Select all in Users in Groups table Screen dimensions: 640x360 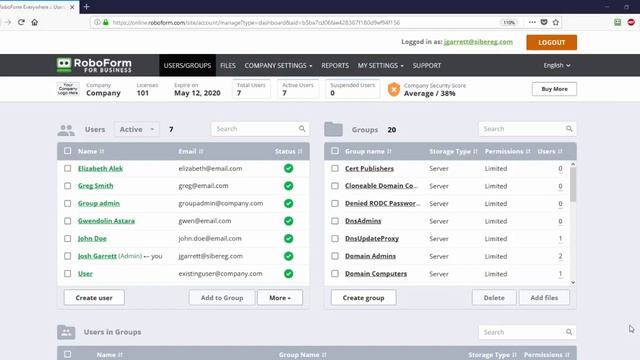[68, 354]
